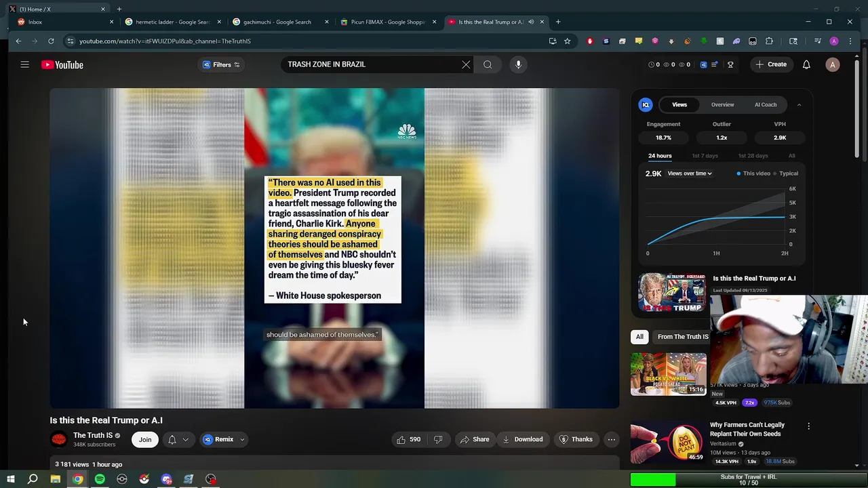Select the All time range
Image resolution: width=868 pixels, height=488 pixels.
click(791, 156)
